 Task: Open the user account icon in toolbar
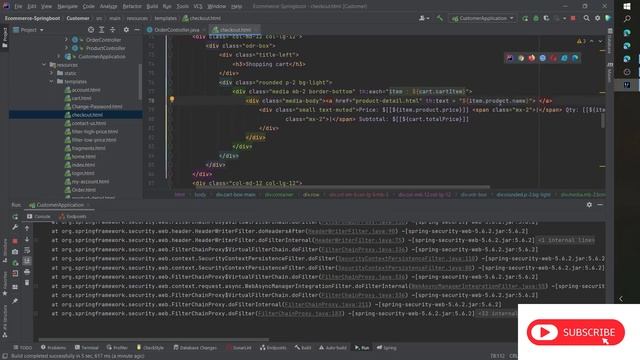coord(424,18)
